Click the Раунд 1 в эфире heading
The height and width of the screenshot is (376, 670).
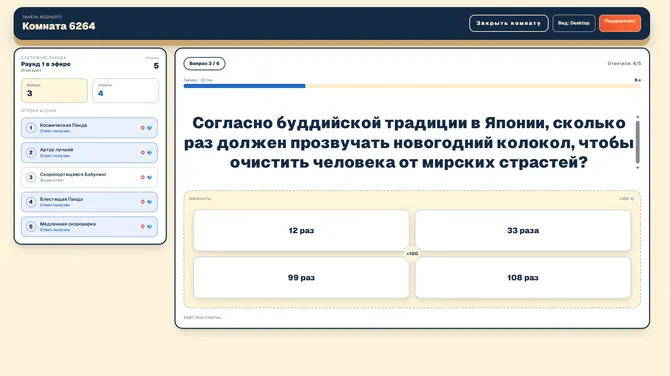[46, 64]
